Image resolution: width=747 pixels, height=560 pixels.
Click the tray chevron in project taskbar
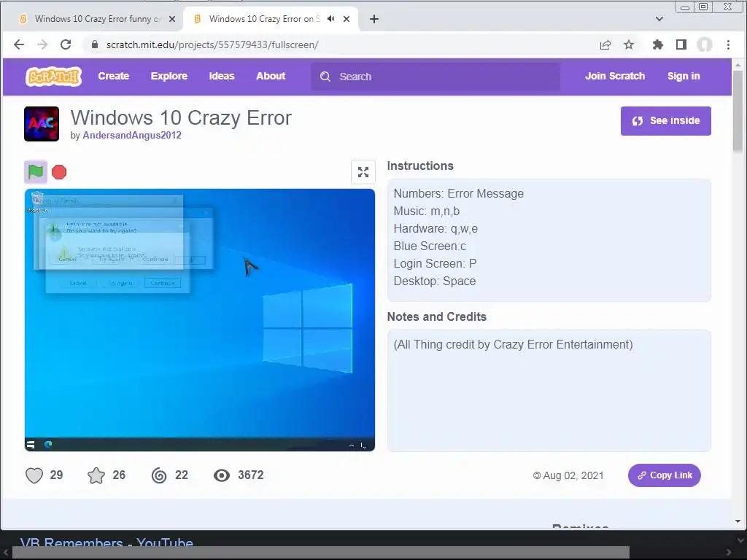point(352,446)
